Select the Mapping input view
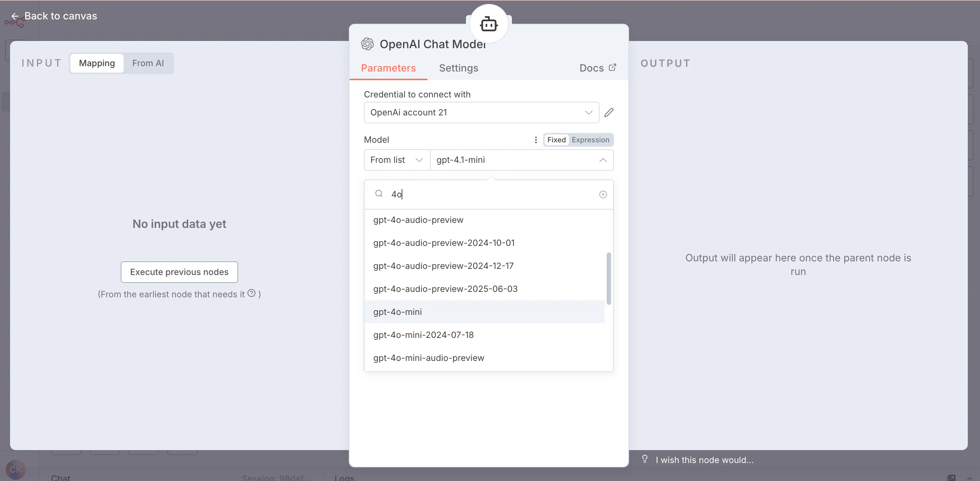The height and width of the screenshot is (481, 980). click(97, 63)
